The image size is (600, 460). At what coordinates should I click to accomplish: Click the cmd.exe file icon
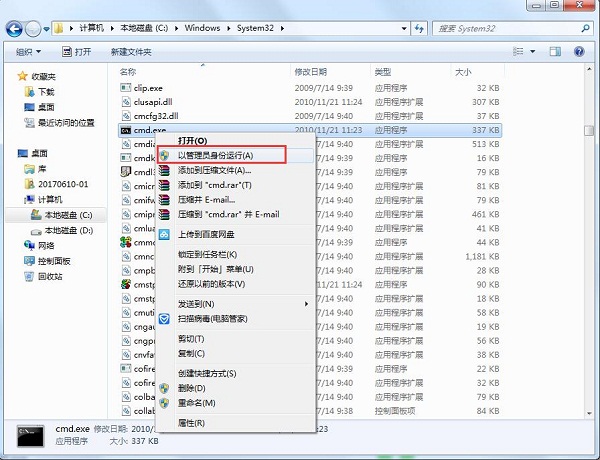pyautogui.click(x=126, y=130)
